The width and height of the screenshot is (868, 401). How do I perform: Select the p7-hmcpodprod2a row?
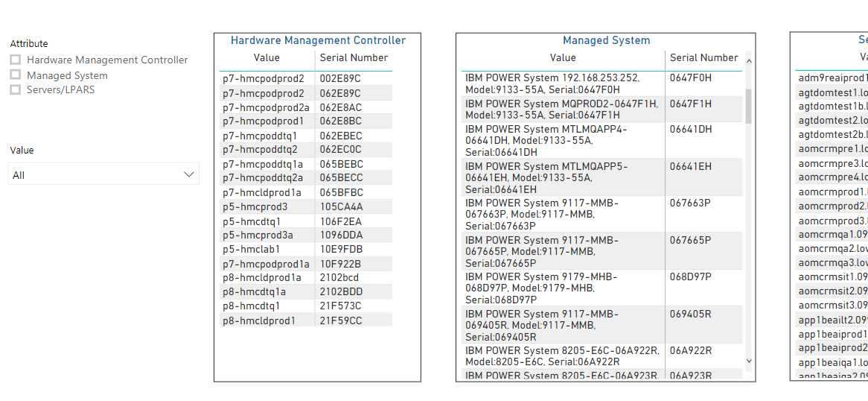pyautogui.click(x=306, y=107)
